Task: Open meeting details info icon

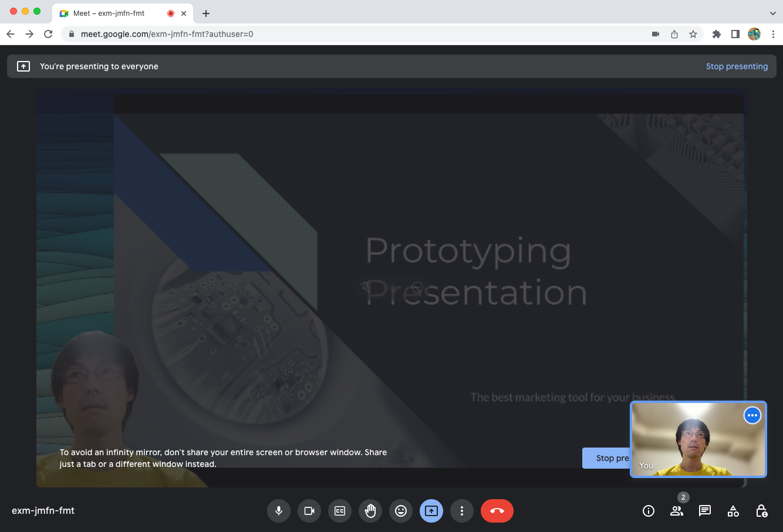Action: 649,511
